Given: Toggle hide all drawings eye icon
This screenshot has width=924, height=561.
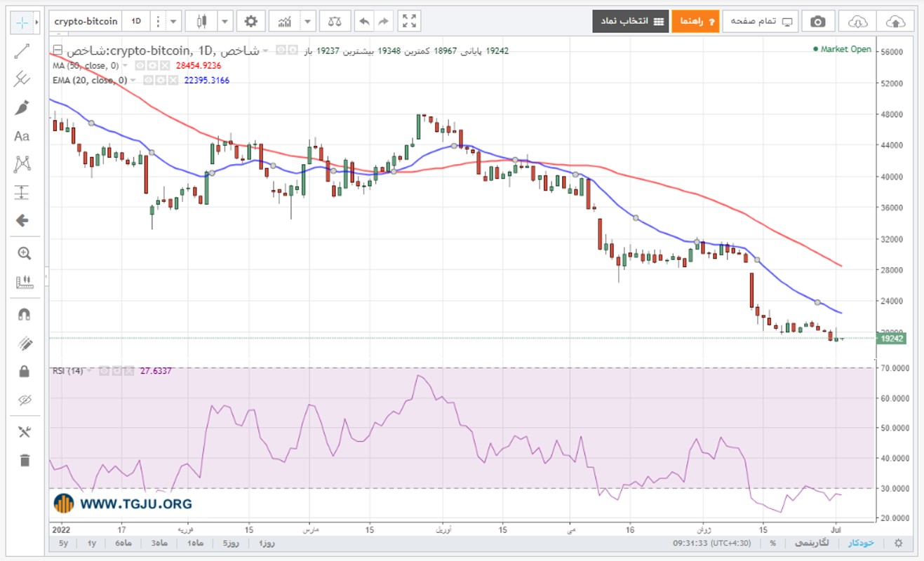Looking at the screenshot, I should click(24, 400).
